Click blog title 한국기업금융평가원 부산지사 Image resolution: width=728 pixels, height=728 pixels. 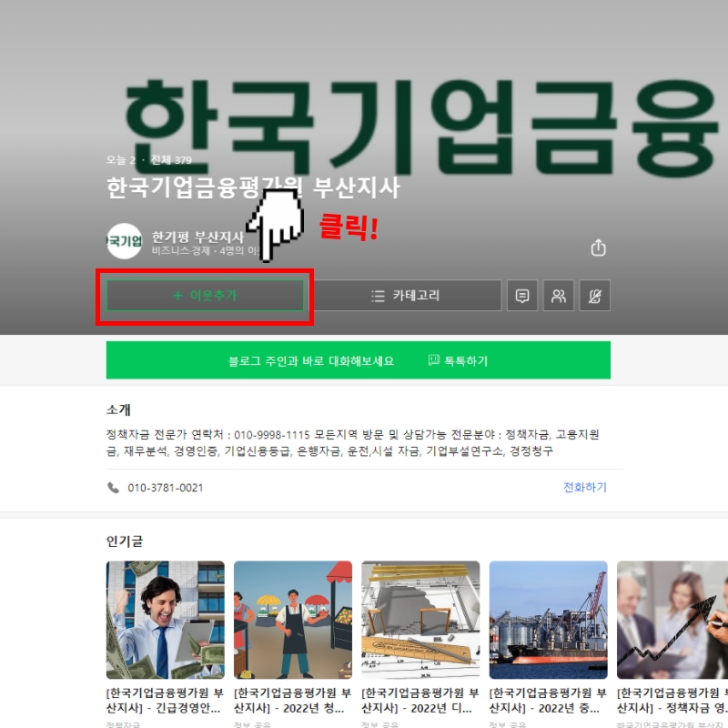pyautogui.click(x=253, y=187)
